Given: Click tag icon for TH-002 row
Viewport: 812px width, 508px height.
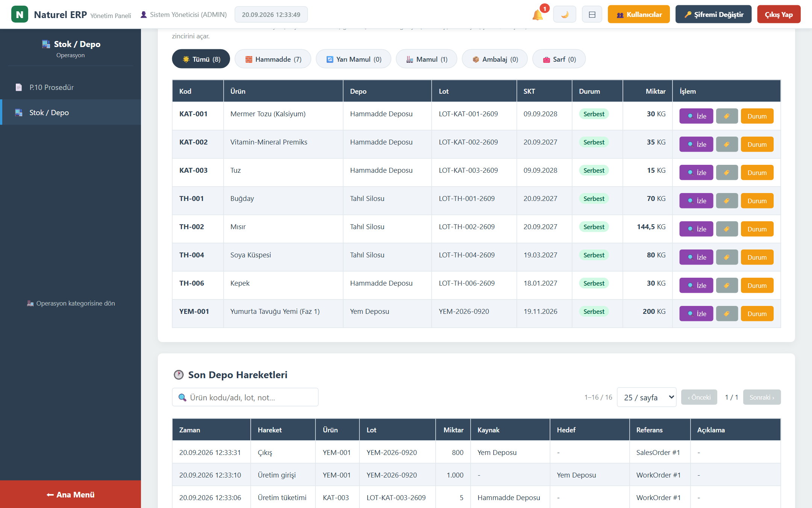Looking at the screenshot, I should pos(727,229).
